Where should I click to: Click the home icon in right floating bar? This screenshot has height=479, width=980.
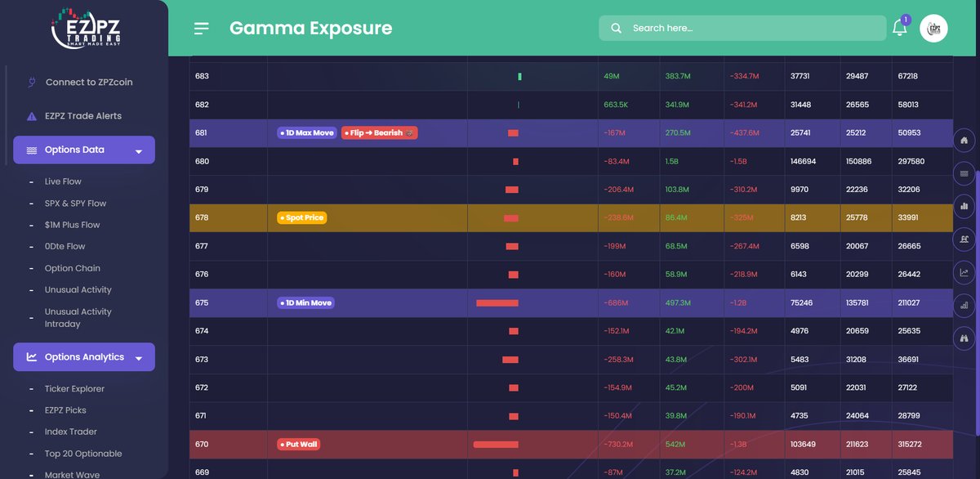pyautogui.click(x=964, y=140)
